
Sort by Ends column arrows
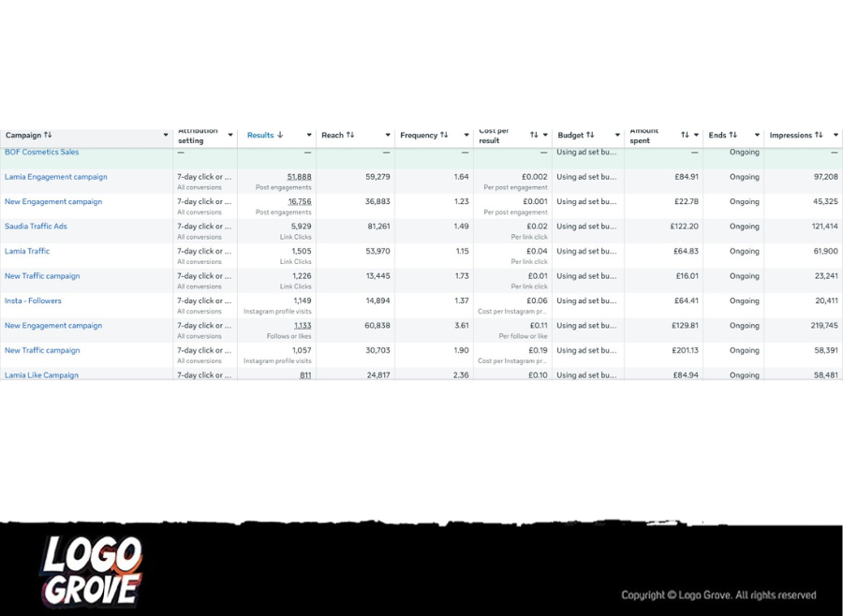point(732,135)
